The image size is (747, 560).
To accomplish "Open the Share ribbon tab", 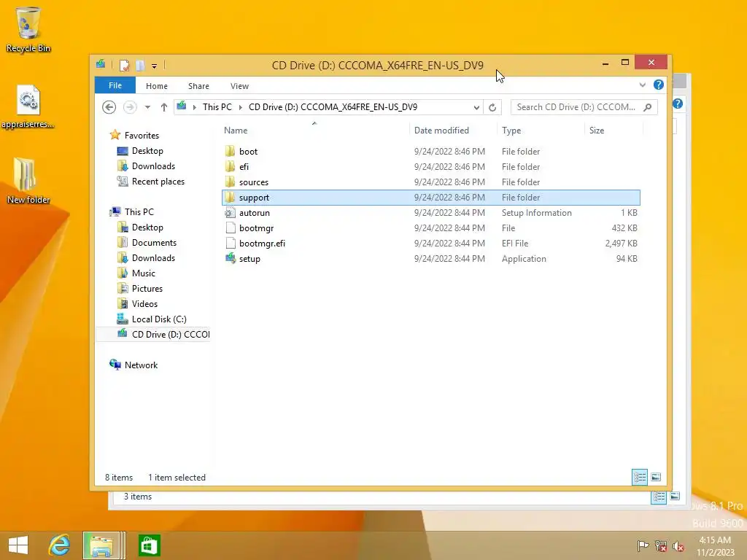I will pyautogui.click(x=198, y=86).
